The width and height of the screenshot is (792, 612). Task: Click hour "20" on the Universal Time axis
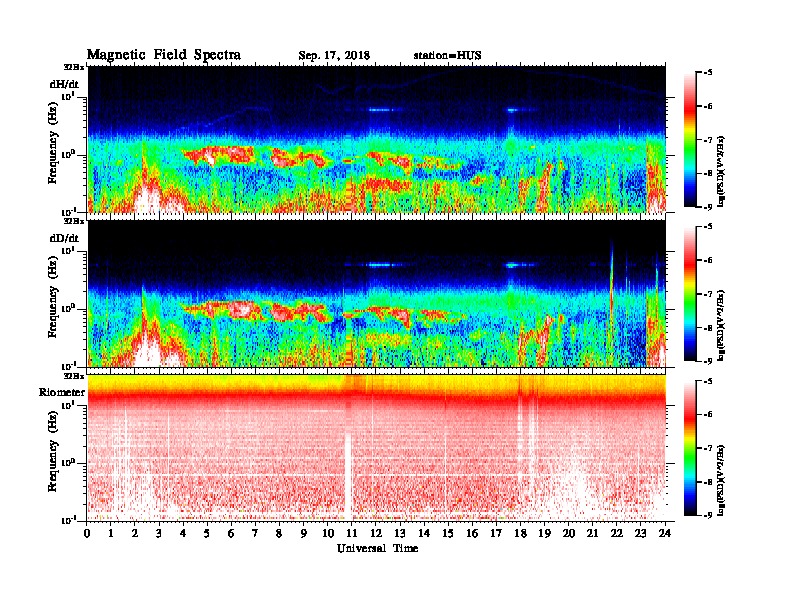(x=569, y=533)
